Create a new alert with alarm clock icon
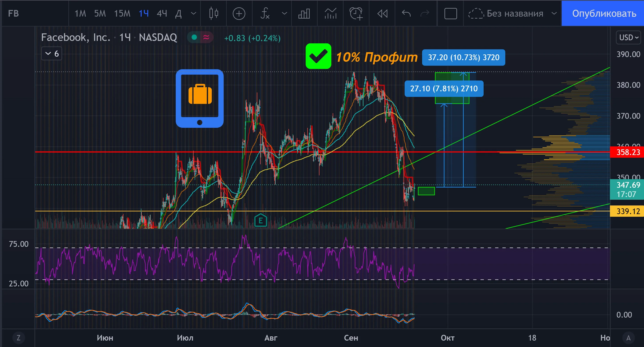The height and width of the screenshot is (347, 644). click(x=356, y=13)
